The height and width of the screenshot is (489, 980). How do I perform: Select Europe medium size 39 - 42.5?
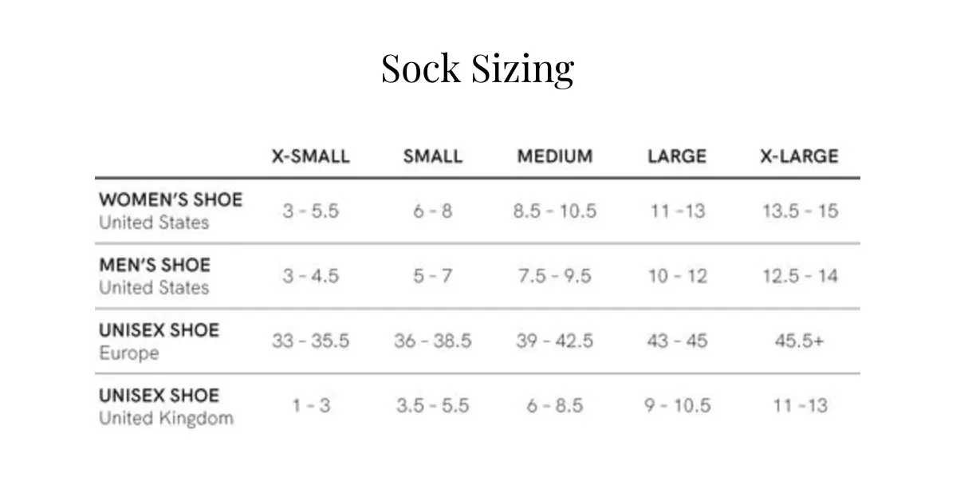[x=555, y=341]
